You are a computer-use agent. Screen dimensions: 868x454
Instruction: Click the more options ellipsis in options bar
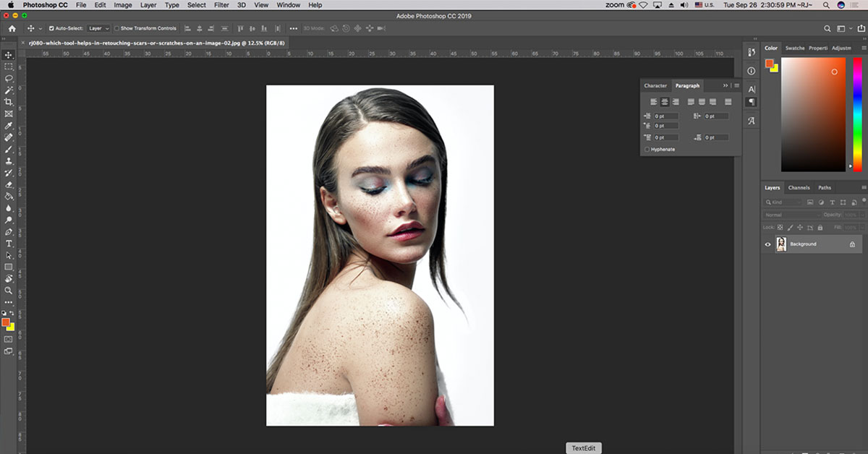point(293,29)
